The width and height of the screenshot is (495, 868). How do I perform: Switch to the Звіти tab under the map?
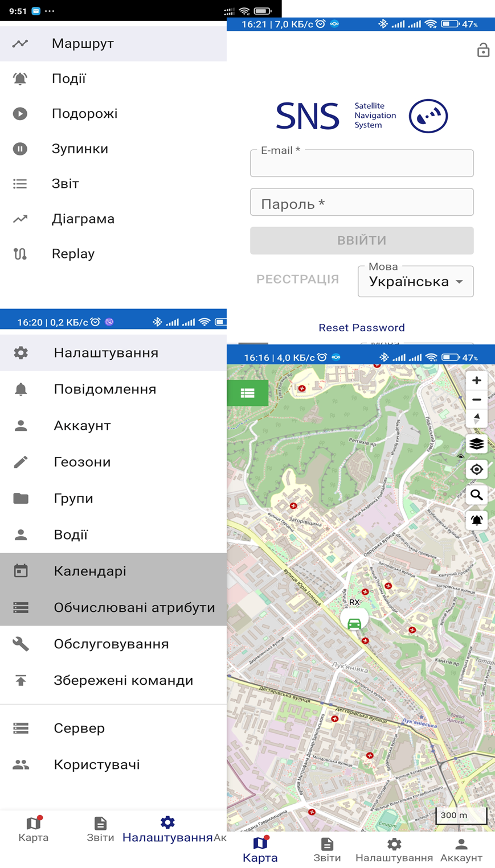tap(327, 849)
